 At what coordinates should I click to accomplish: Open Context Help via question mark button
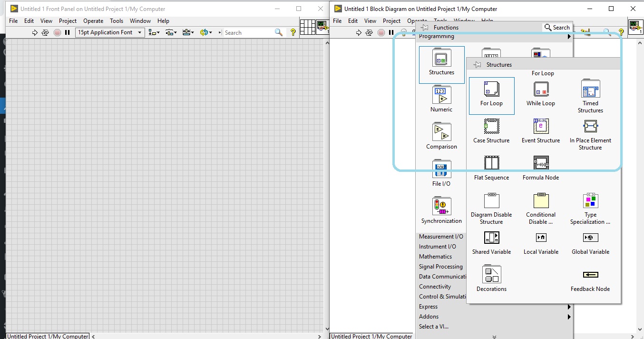point(293,32)
